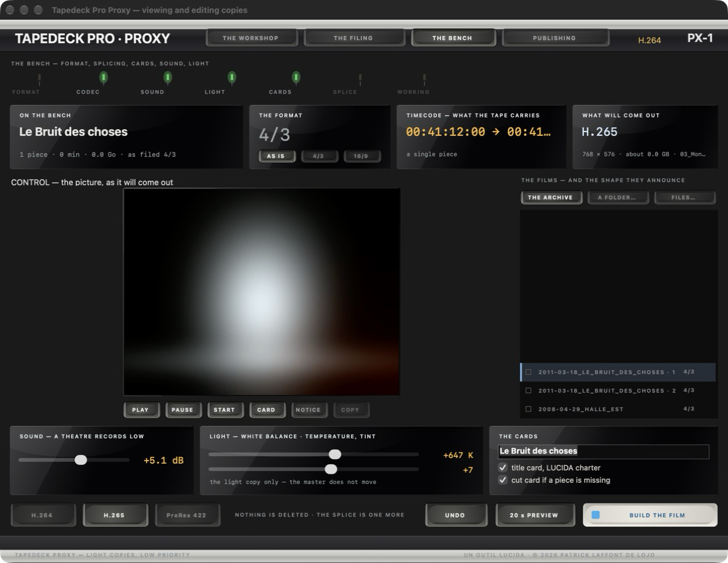Click the CARDS step indicator lamp
This screenshot has height=563, width=728.
[296, 77]
